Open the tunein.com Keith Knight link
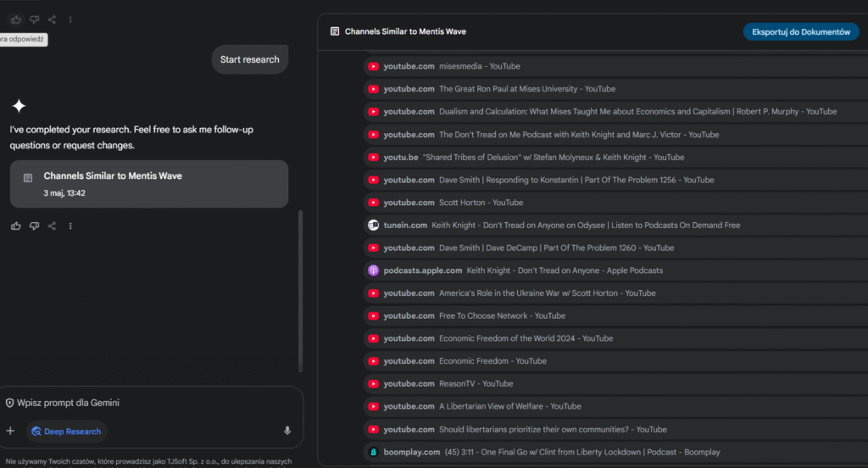The height and width of the screenshot is (468, 868). (x=615, y=226)
